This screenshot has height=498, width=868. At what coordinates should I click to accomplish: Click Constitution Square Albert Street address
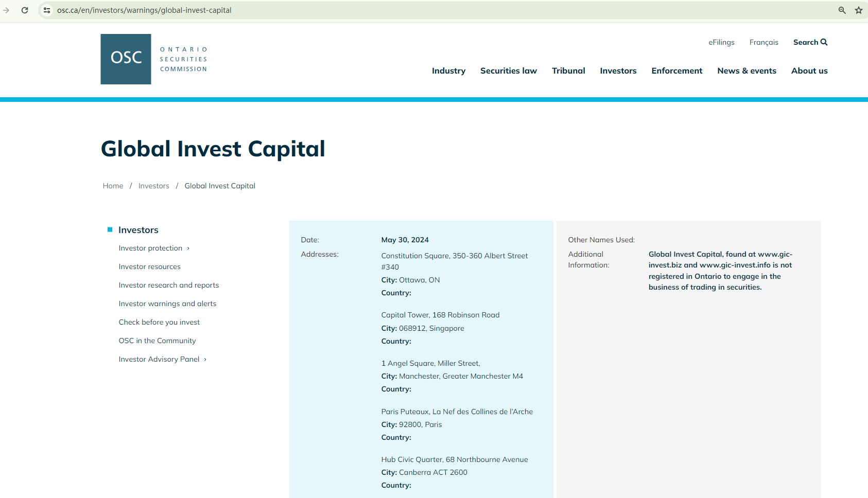[x=455, y=261]
